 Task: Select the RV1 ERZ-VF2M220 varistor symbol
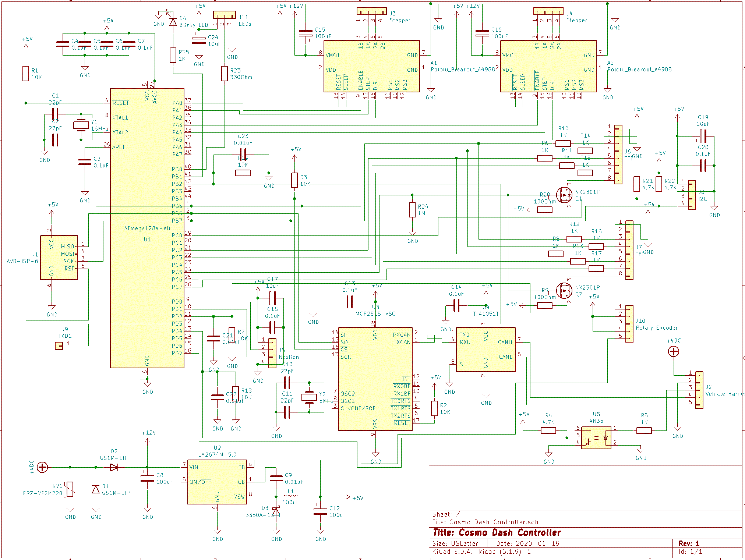(x=70, y=489)
